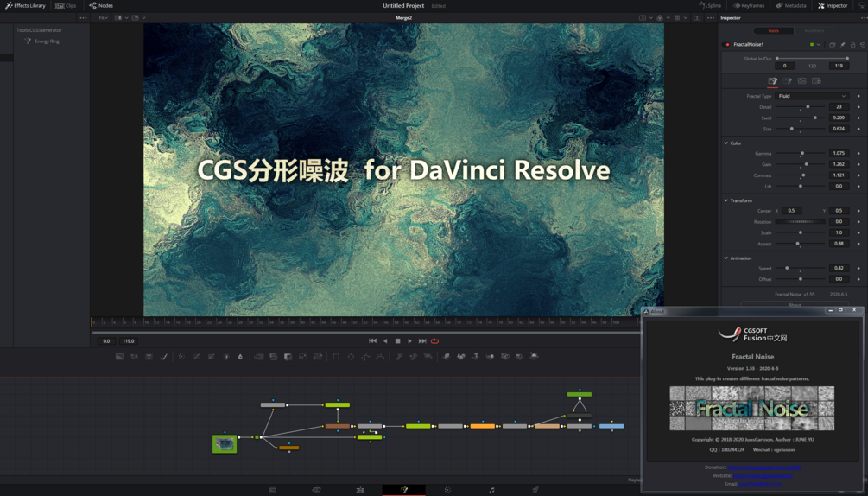Reset FractalNoise1 settings with the reset icon

pos(863,45)
